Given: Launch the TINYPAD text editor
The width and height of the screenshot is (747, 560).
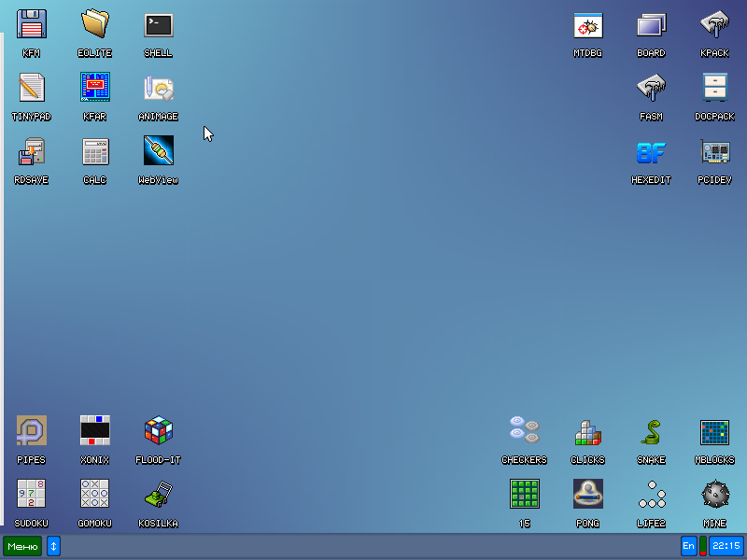Looking at the screenshot, I should [x=32, y=88].
